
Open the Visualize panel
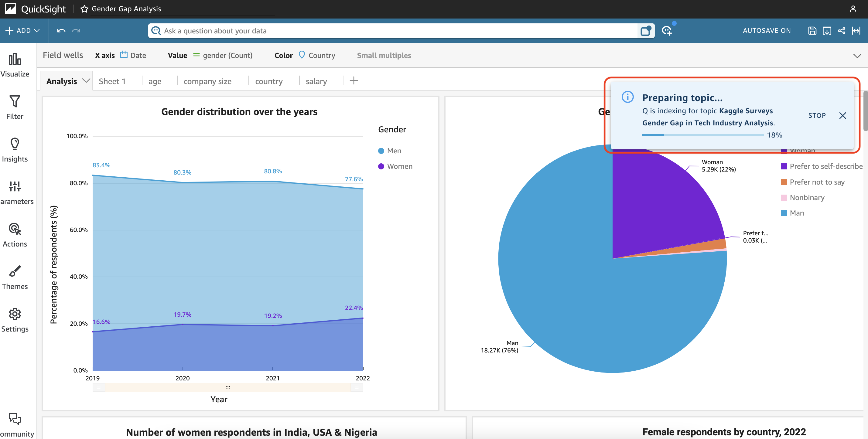click(15, 66)
